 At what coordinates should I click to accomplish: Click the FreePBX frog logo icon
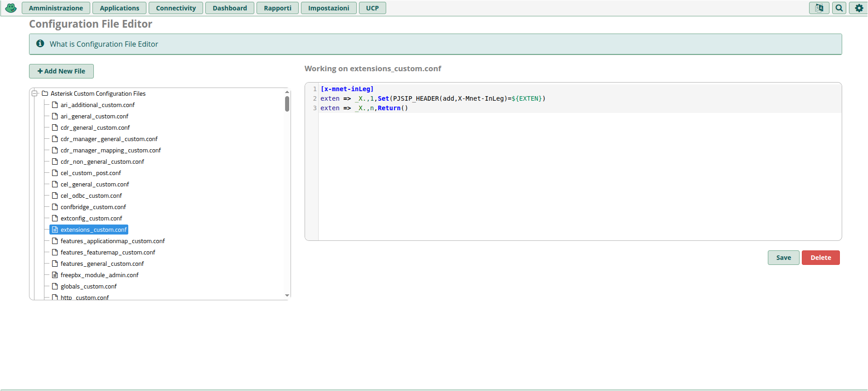tap(11, 8)
